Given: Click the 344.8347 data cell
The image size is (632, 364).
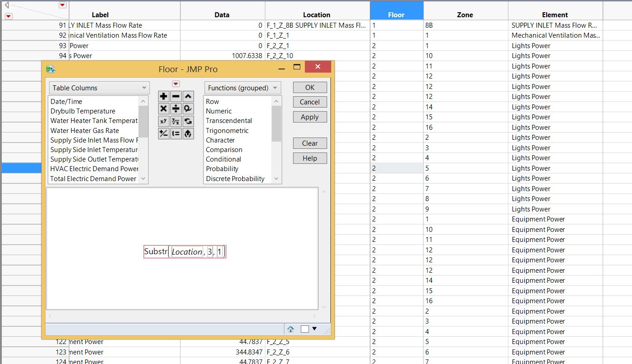Looking at the screenshot, I should click(222, 352).
